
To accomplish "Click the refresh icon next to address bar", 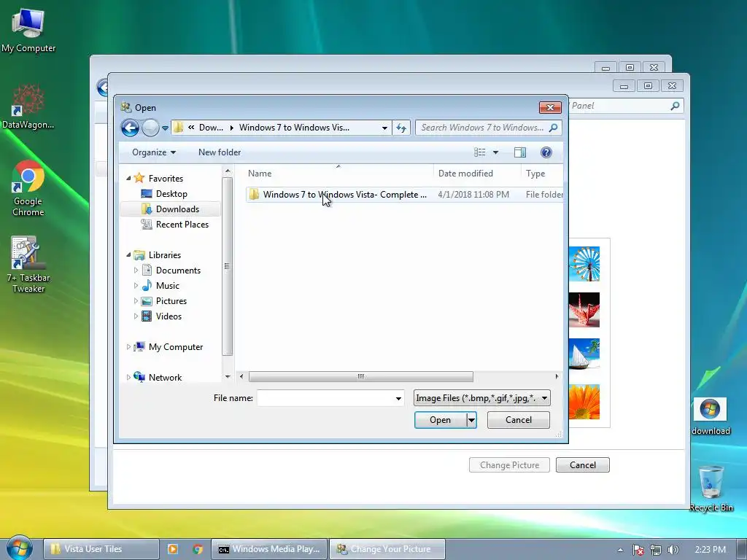I will point(401,128).
